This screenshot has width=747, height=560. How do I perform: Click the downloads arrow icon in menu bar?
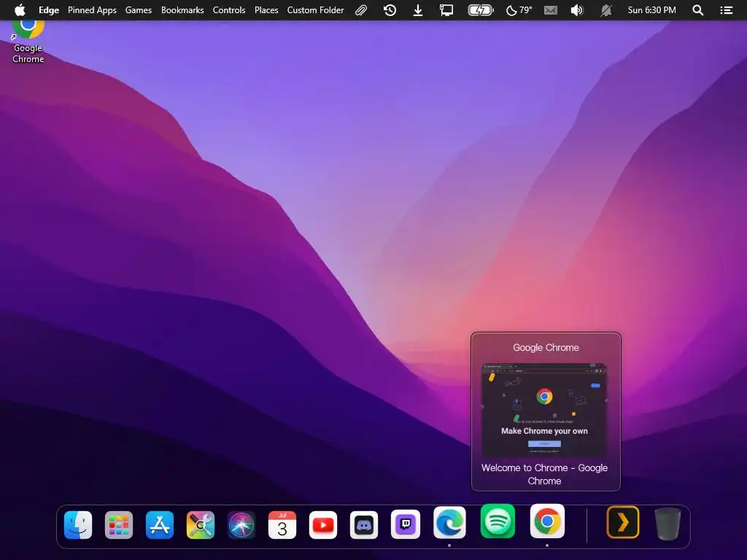pos(418,10)
